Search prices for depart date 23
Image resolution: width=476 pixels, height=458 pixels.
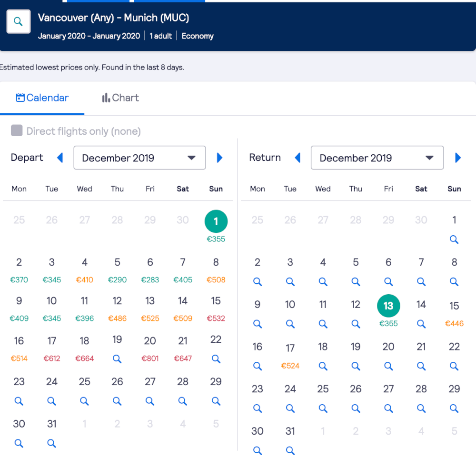pyautogui.click(x=19, y=401)
